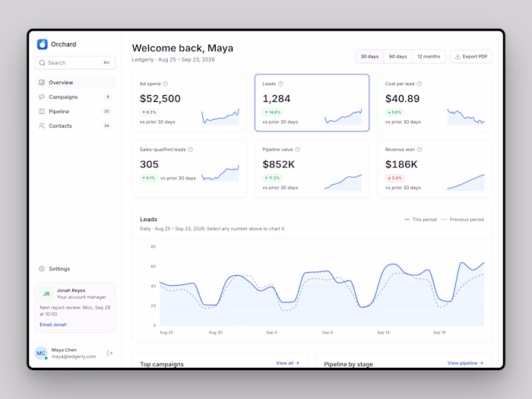The height and width of the screenshot is (399, 532).
Task: Click the Ad spend sparkline chart
Action: (x=220, y=117)
